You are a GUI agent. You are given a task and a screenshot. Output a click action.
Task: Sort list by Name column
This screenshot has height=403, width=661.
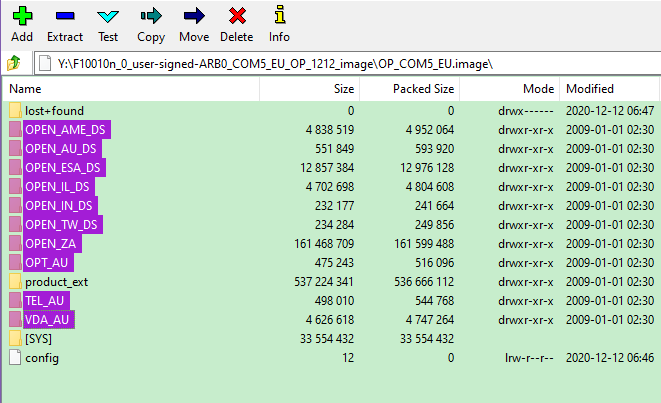point(132,89)
